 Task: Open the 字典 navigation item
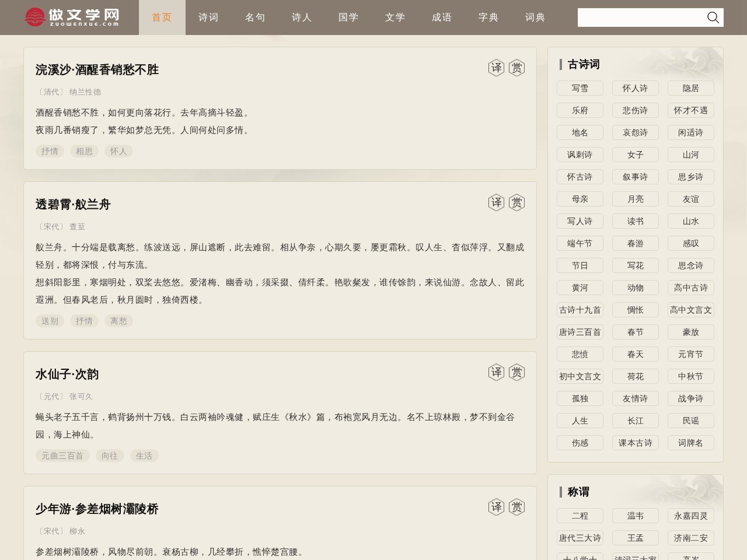(x=488, y=17)
